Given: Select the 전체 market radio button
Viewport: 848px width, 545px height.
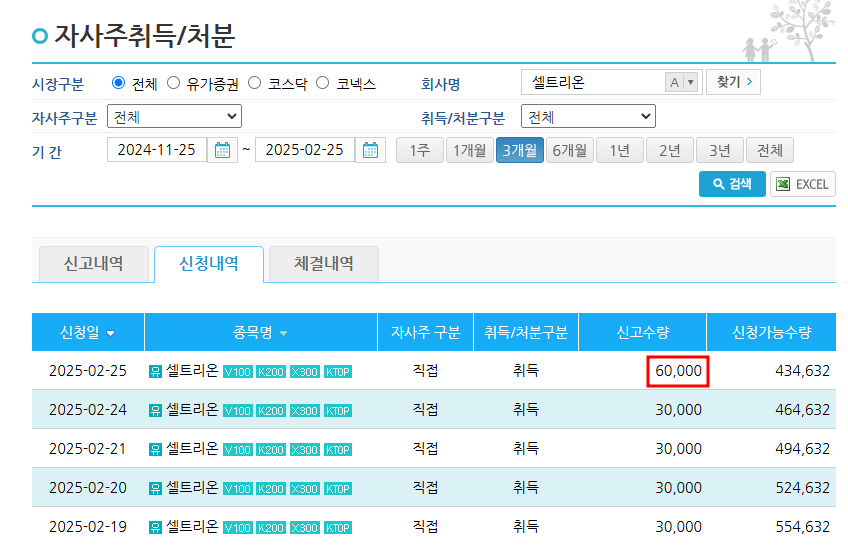Looking at the screenshot, I should click(x=118, y=83).
